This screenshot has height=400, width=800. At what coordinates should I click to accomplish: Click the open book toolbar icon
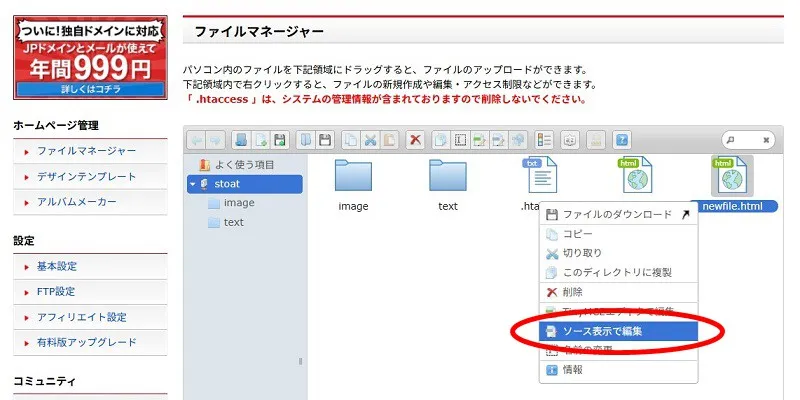(306, 140)
